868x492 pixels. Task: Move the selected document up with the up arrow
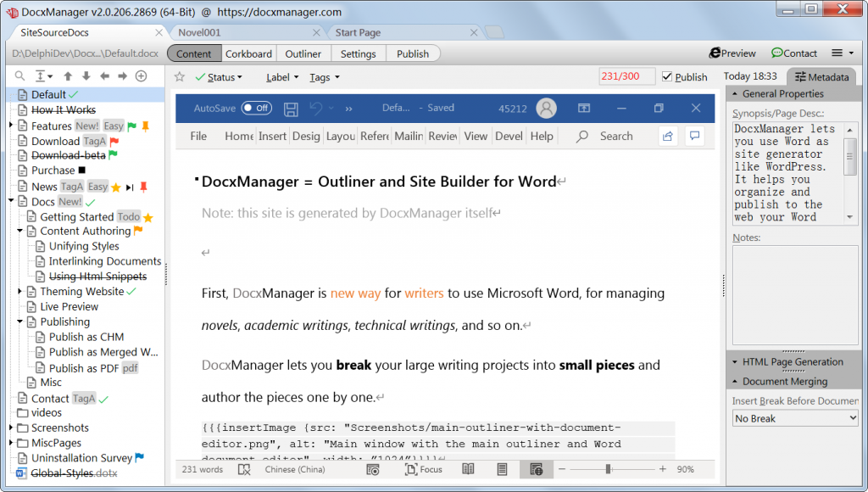(x=68, y=75)
